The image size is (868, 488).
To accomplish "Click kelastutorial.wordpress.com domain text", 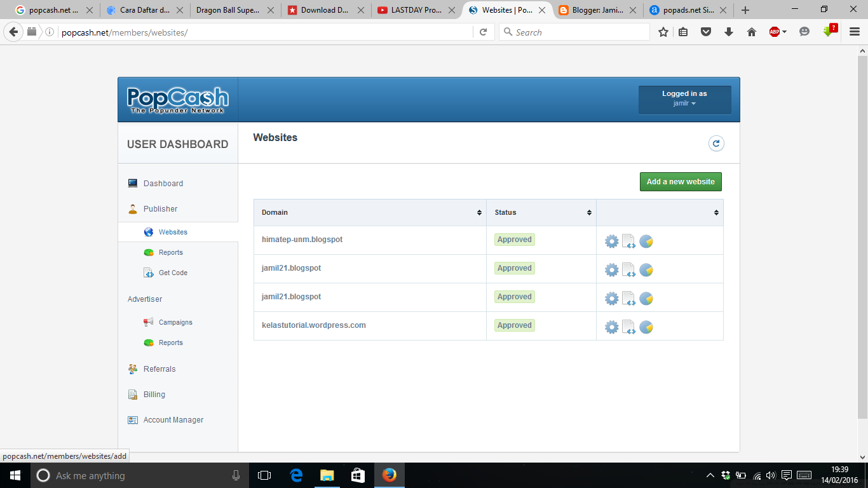I will pyautogui.click(x=314, y=325).
